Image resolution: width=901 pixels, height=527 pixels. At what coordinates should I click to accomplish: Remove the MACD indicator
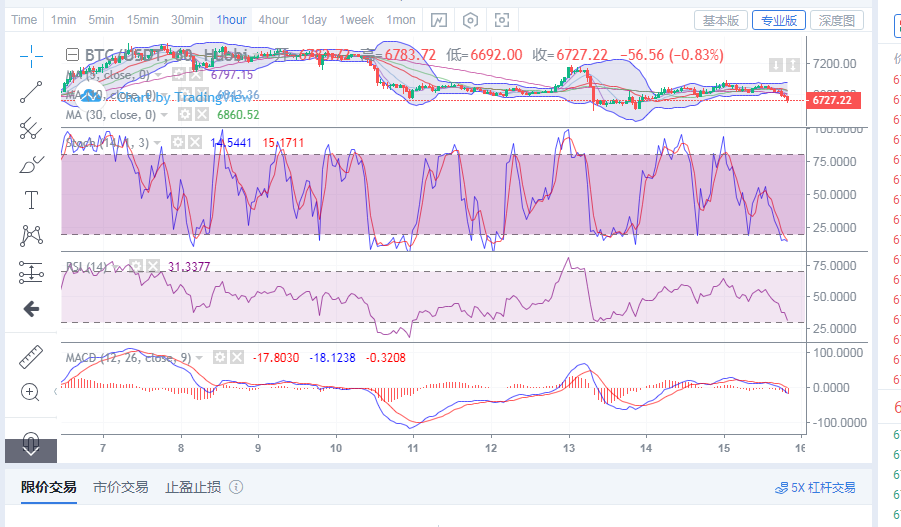tap(237, 357)
